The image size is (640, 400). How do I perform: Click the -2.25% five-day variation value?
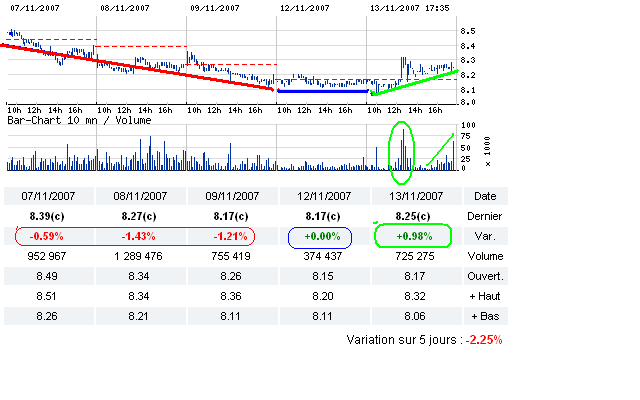point(484,340)
